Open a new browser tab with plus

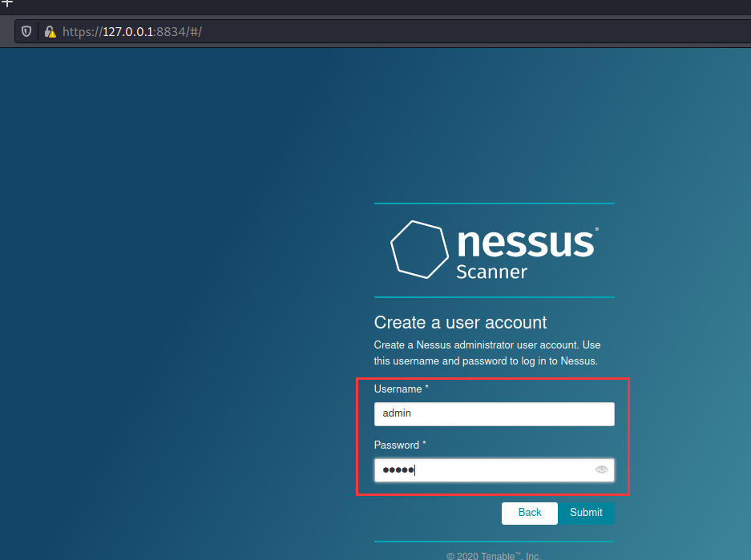click(x=7, y=3)
